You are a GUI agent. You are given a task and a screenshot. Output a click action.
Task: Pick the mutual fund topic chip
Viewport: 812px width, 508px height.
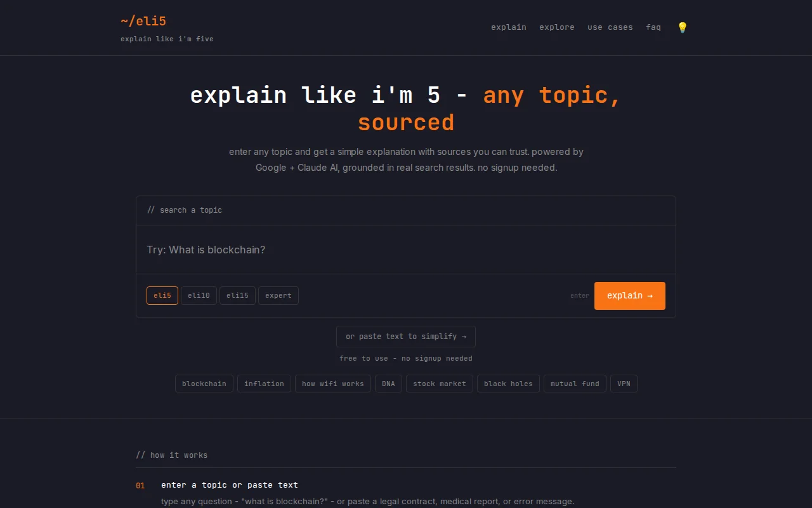coord(575,384)
